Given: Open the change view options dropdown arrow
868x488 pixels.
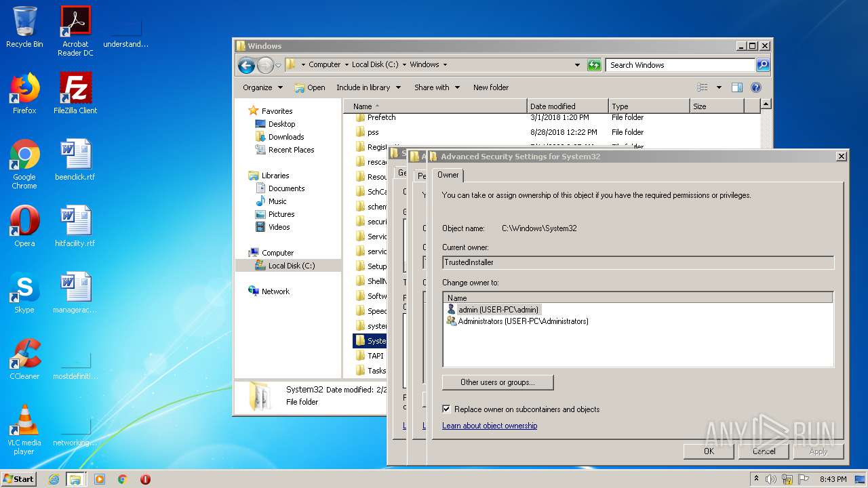Looking at the screenshot, I should tap(718, 87).
